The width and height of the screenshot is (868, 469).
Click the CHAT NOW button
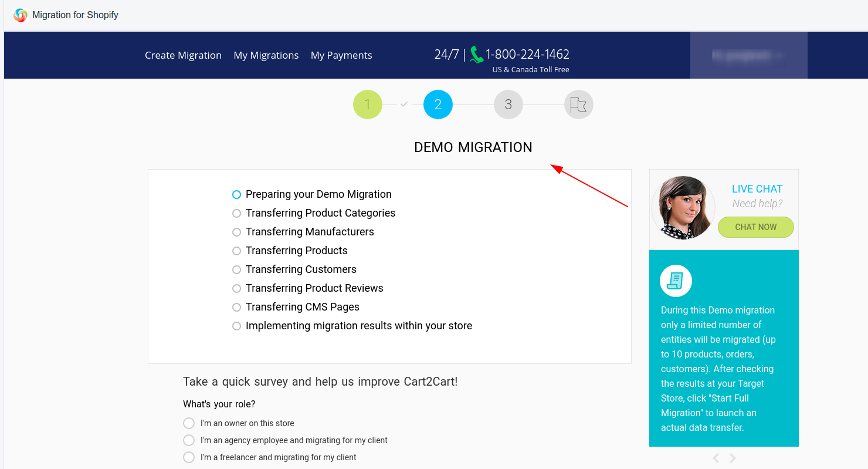tap(756, 227)
